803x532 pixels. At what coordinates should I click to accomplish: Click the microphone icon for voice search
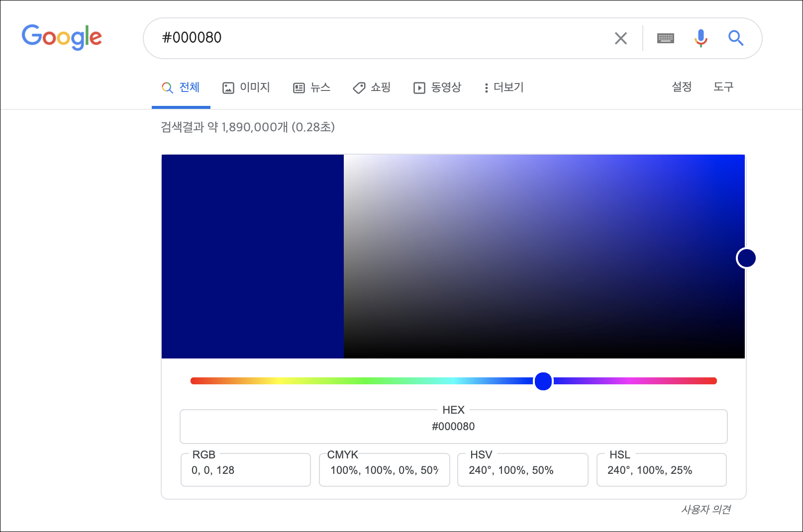click(701, 38)
